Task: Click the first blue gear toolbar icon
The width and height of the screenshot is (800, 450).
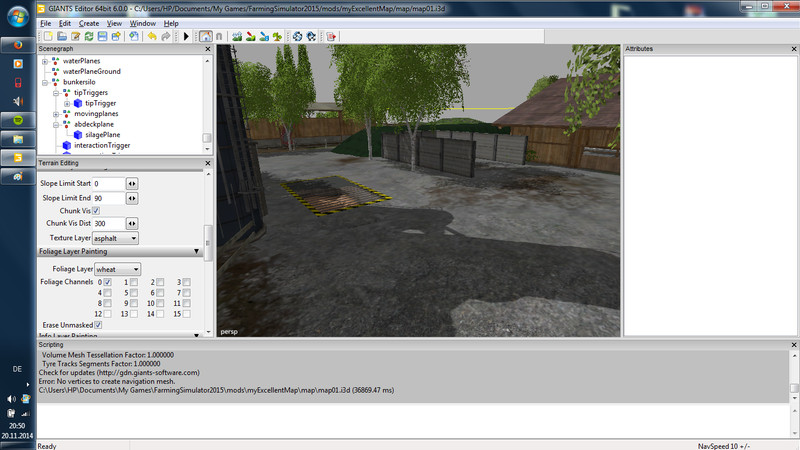Action: pyautogui.click(x=297, y=36)
